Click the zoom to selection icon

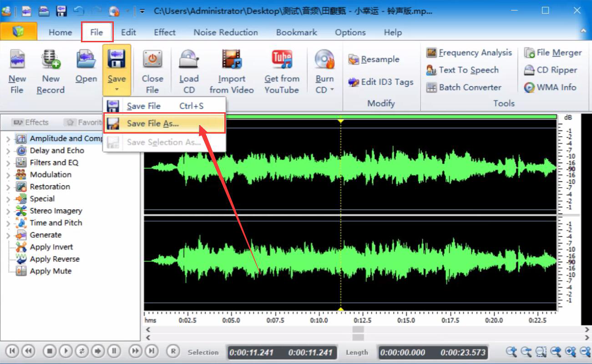(x=541, y=351)
